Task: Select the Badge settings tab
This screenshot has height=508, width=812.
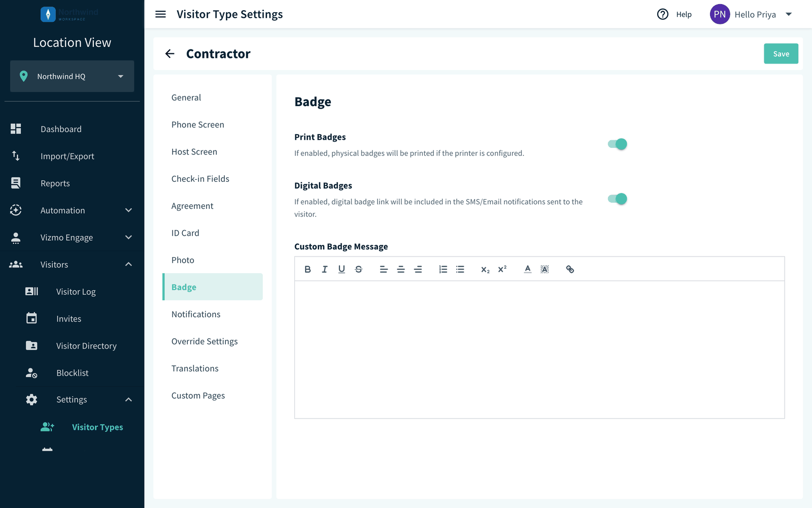Action: pyautogui.click(x=213, y=287)
